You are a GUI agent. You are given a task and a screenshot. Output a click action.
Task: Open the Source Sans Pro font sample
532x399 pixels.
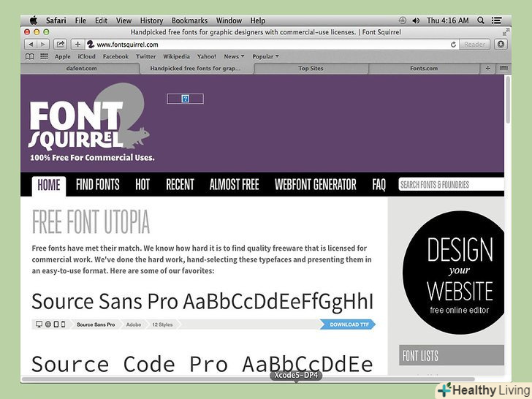click(x=202, y=301)
